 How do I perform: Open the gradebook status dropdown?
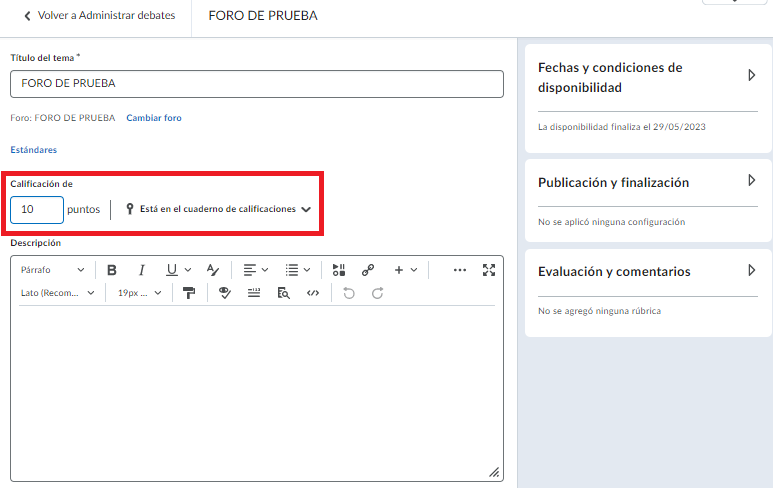coord(218,209)
